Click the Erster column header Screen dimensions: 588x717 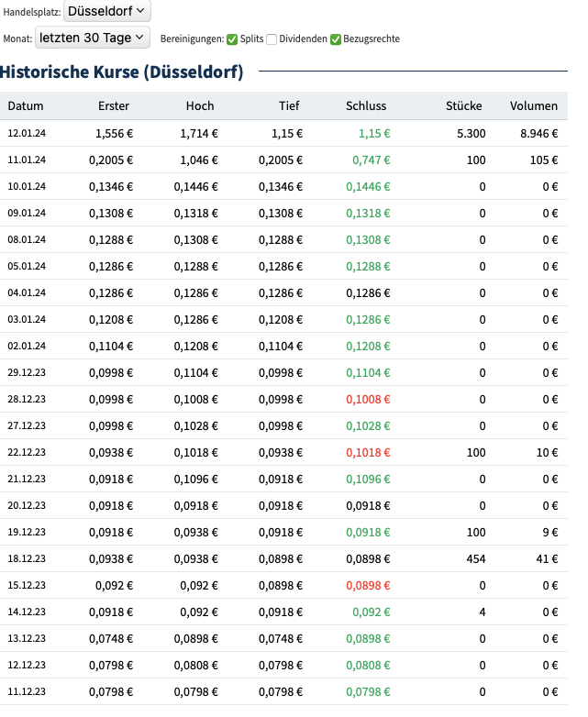pyautogui.click(x=114, y=106)
